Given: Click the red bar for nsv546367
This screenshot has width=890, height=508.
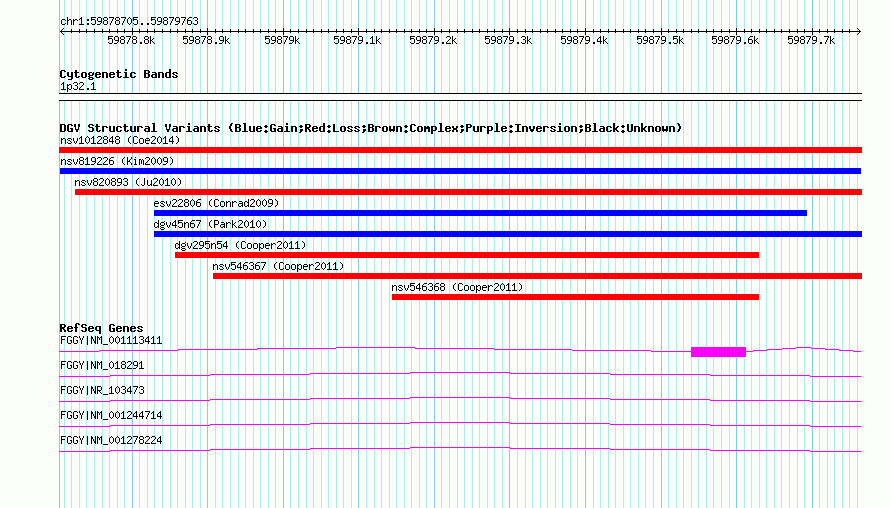Looking at the screenshot, I should point(537,276).
